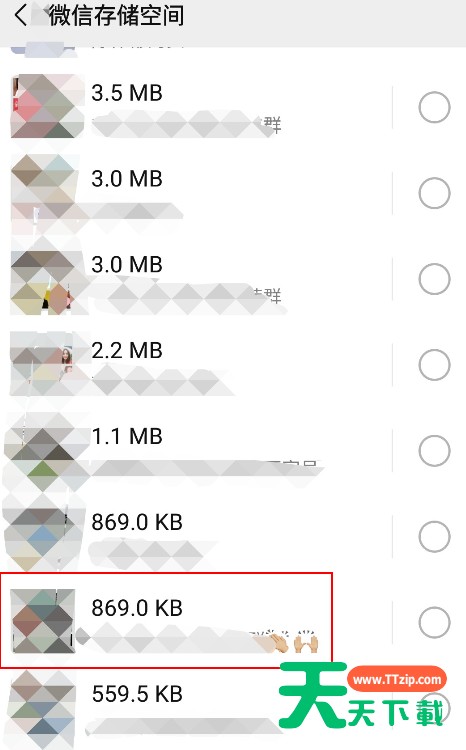Viewport: 466px width, 750px height.
Task: Tap the 微信存储空间 page title
Action: [116, 15]
